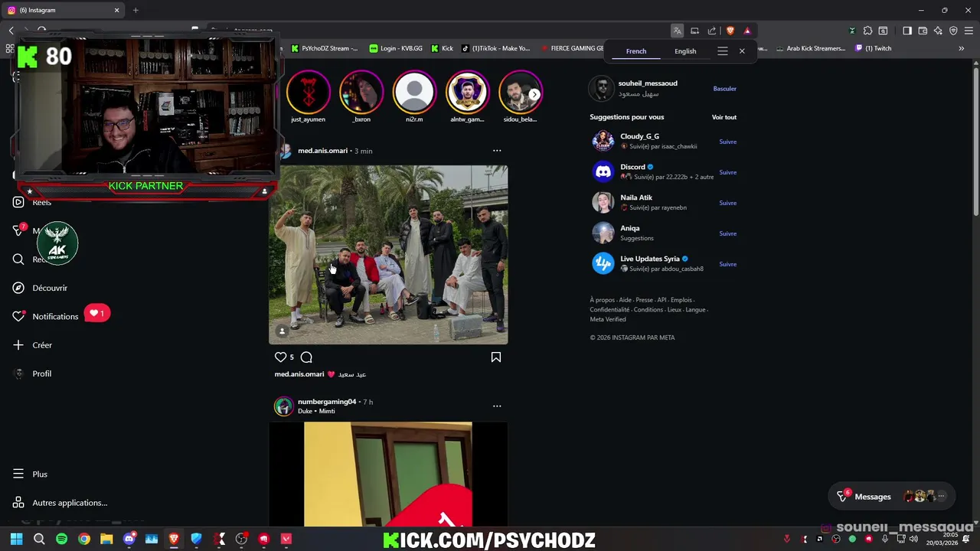
Task: View the _bxron story
Action: click(361, 92)
